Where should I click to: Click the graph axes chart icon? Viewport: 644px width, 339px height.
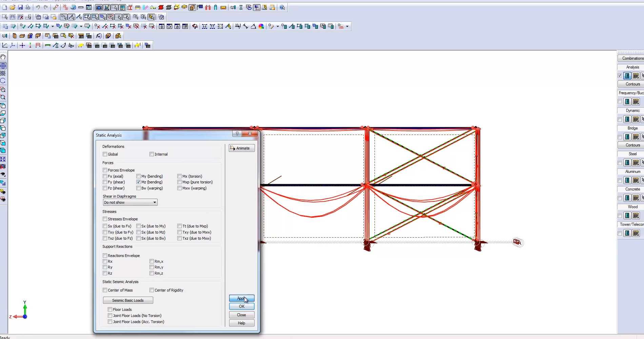point(5,45)
